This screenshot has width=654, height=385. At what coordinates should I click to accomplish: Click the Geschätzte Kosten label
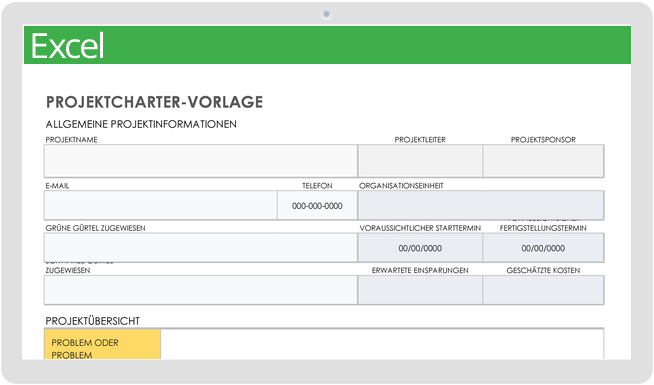click(x=543, y=270)
